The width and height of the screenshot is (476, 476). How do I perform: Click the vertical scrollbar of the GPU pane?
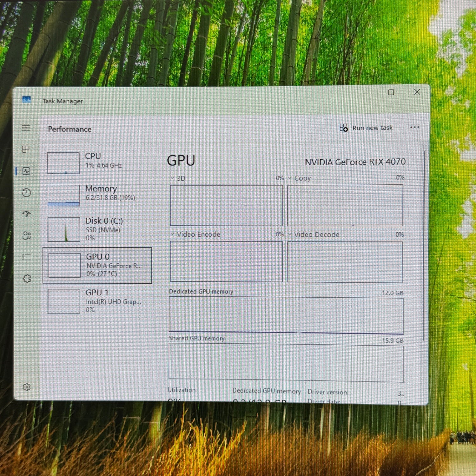tap(424, 246)
